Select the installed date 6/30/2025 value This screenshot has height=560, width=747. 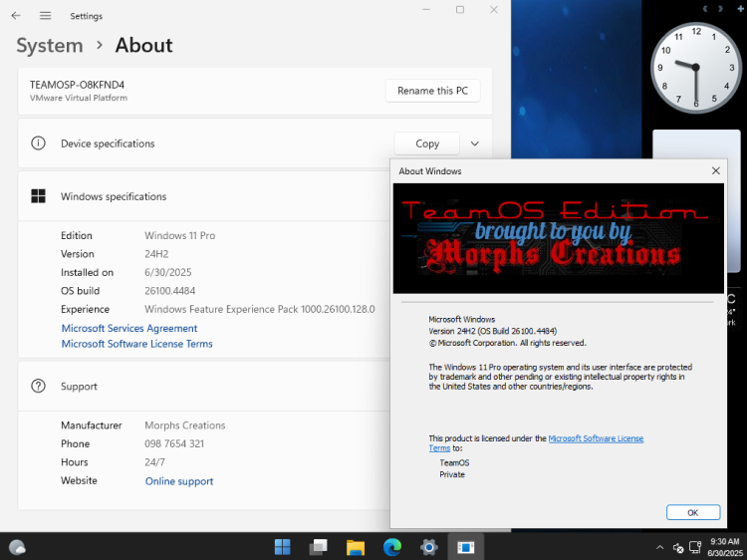pos(168,272)
